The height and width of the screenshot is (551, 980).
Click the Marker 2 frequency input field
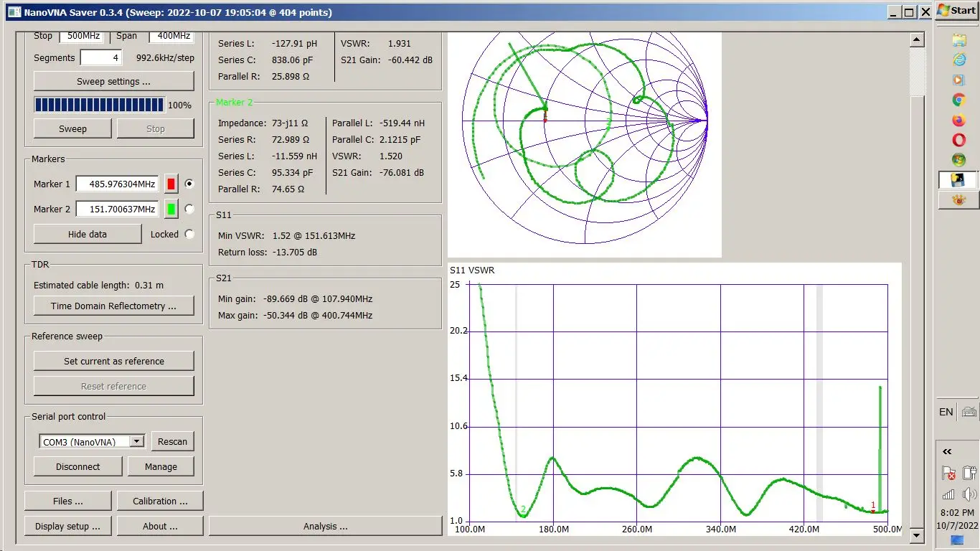(x=117, y=209)
